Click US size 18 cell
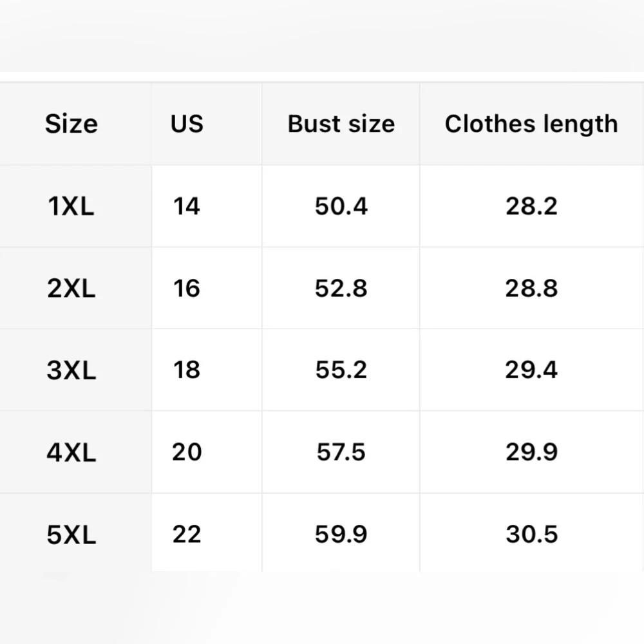This screenshot has width=644, height=644. [187, 370]
